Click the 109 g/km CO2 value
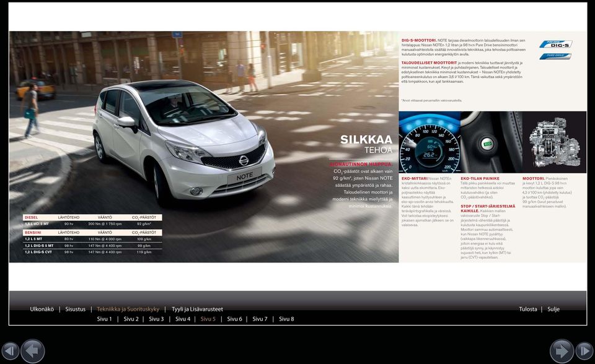595x364 pixels. (144, 239)
